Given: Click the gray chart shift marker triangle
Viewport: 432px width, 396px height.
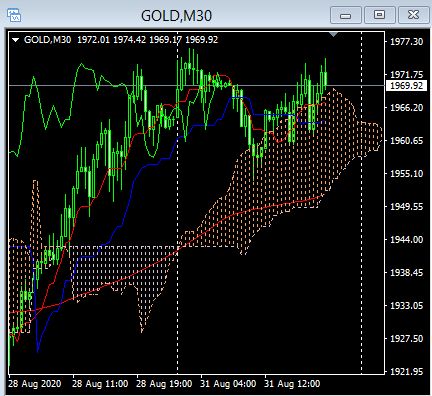Looking at the screenshot, I should click(x=333, y=34).
